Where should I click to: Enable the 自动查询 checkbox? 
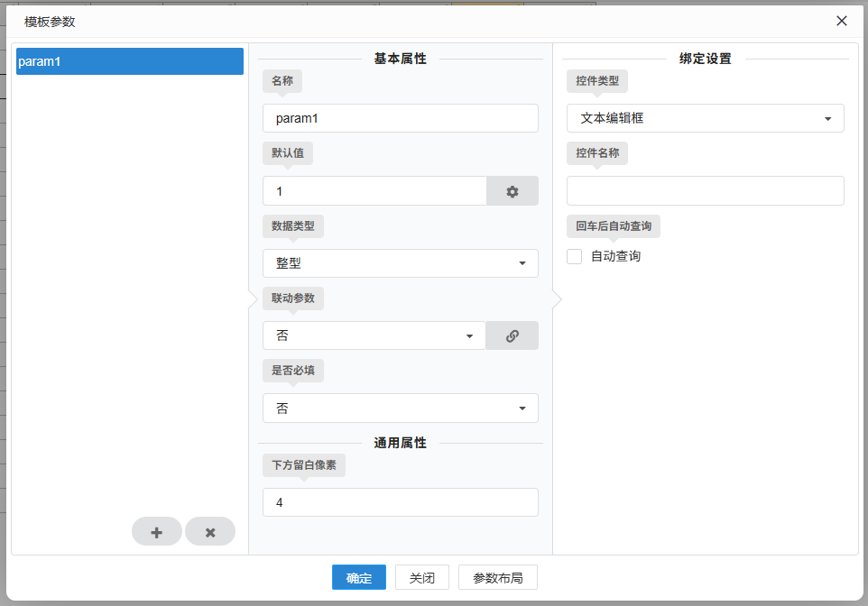575,257
